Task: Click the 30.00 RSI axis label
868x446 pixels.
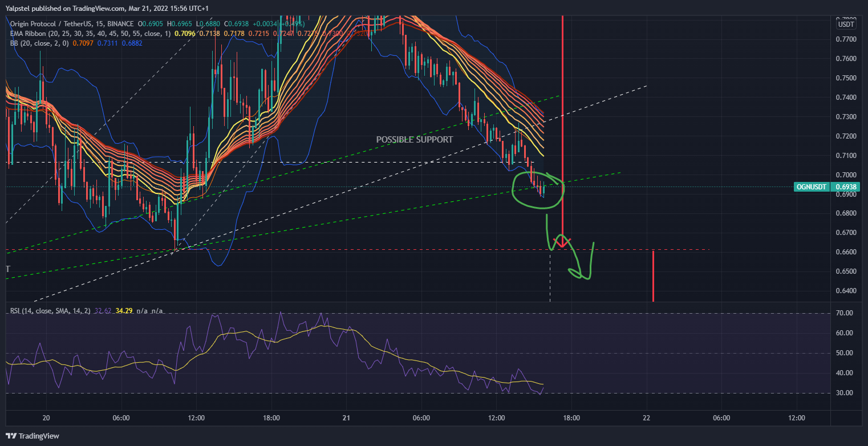Action: [x=845, y=393]
